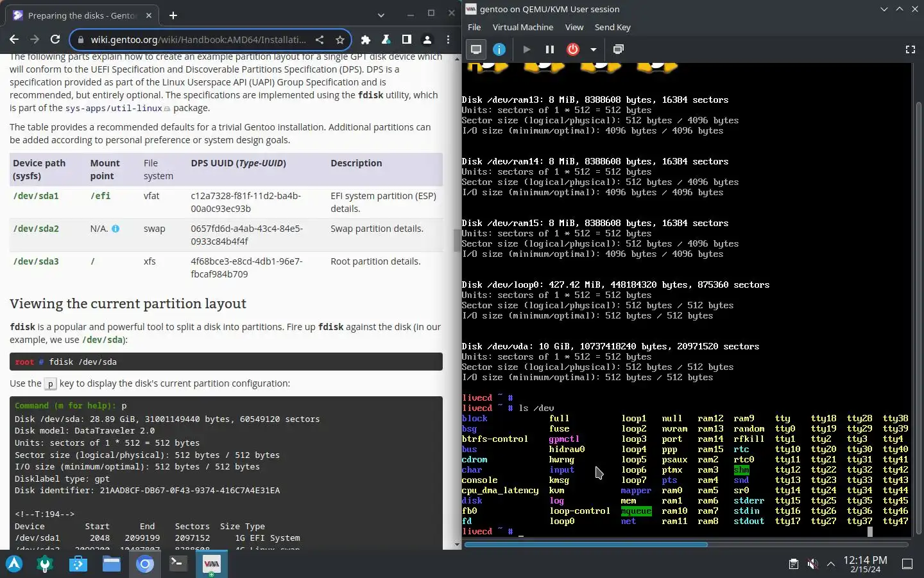924x578 pixels.
Task: Click the Root partition details cell
Action: tap(375, 261)
